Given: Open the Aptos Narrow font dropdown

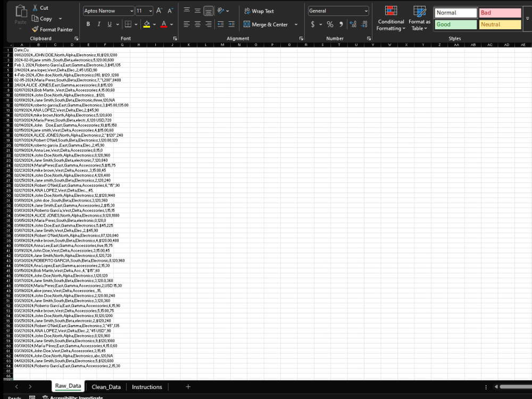Looking at the screenshot, I should click(131, 11).
